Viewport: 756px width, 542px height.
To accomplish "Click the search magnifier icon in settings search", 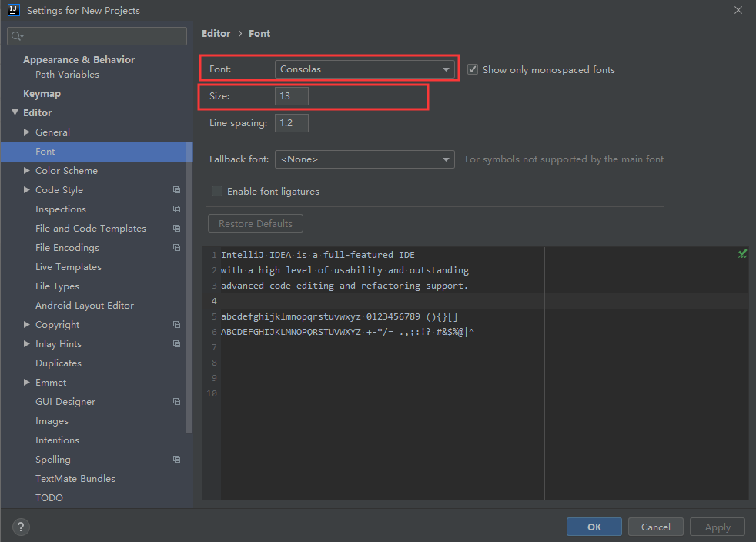I will 17,36.
